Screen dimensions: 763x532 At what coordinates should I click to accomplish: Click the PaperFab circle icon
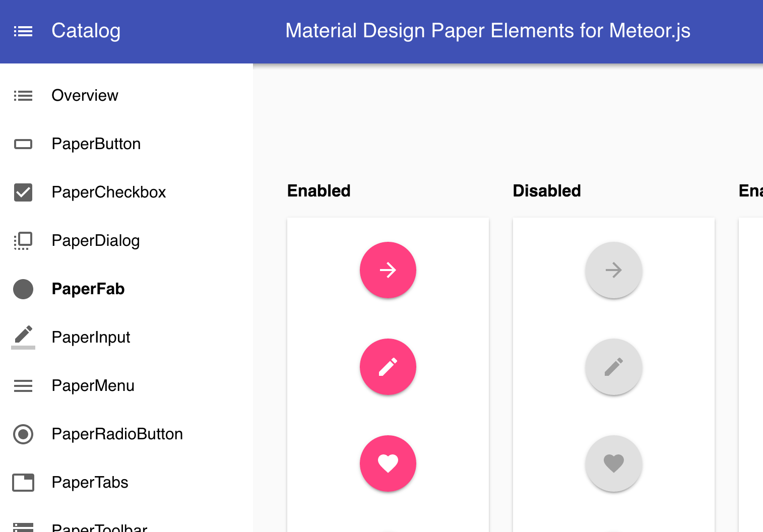(23, 289)
